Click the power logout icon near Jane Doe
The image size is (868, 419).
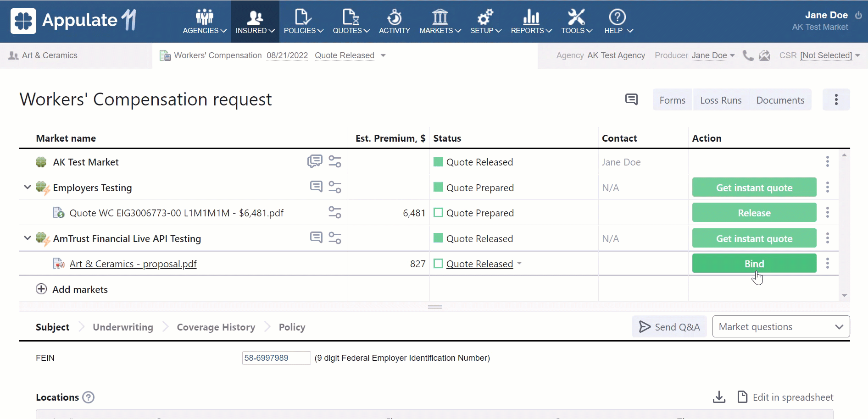pos(859,15)
